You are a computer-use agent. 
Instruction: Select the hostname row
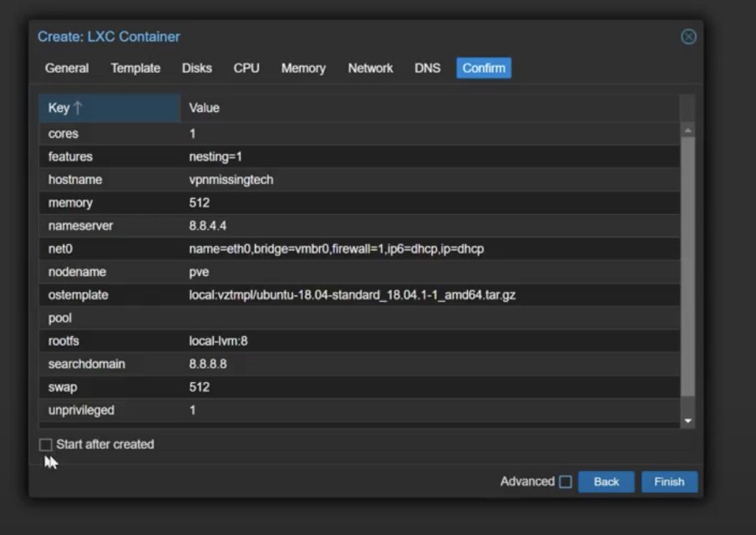pos(359,180)
